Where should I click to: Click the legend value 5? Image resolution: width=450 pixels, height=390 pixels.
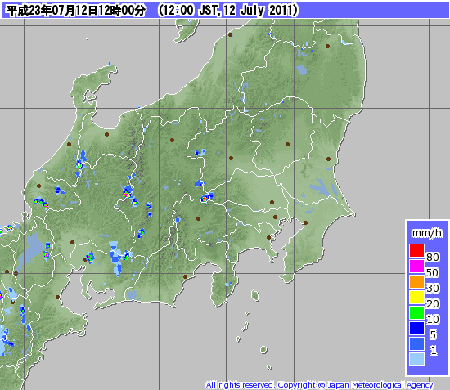click(433, 335)
